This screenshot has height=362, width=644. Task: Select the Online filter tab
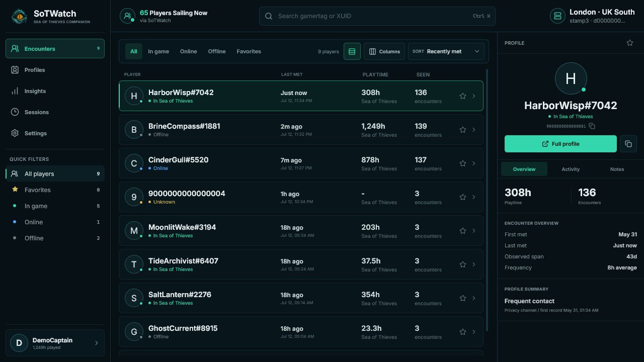point(189,51)
